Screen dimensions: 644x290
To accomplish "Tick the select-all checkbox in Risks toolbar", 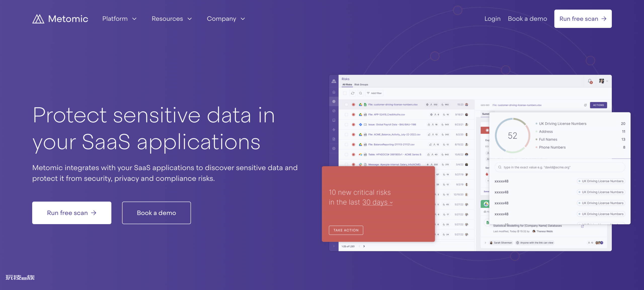I will [345, 93].
